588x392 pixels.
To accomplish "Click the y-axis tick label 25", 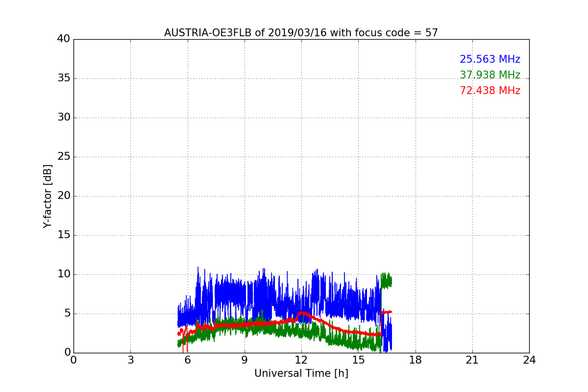I will 64,157.
